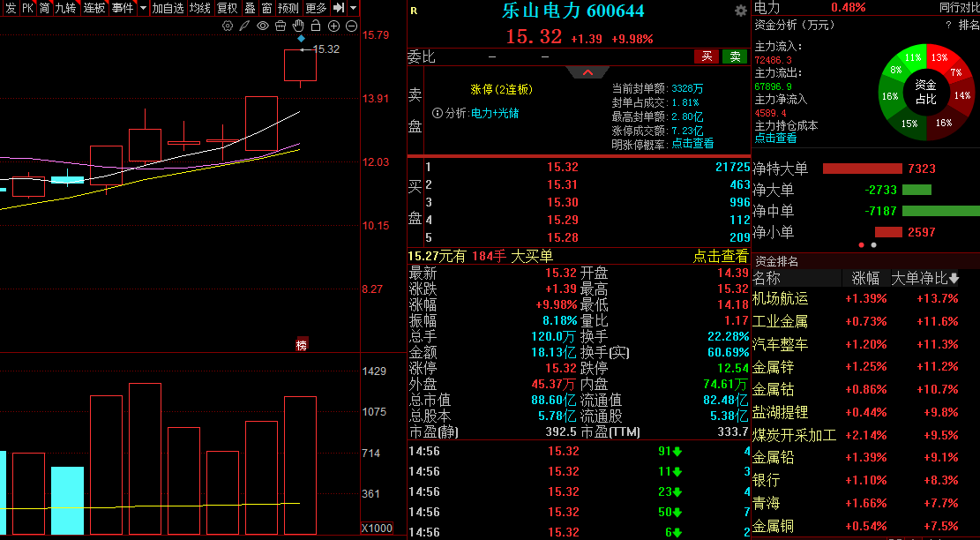The image size is (980, 540).
Task: Open the toolbox briefcase icon
Action: [x=281, y=26]
